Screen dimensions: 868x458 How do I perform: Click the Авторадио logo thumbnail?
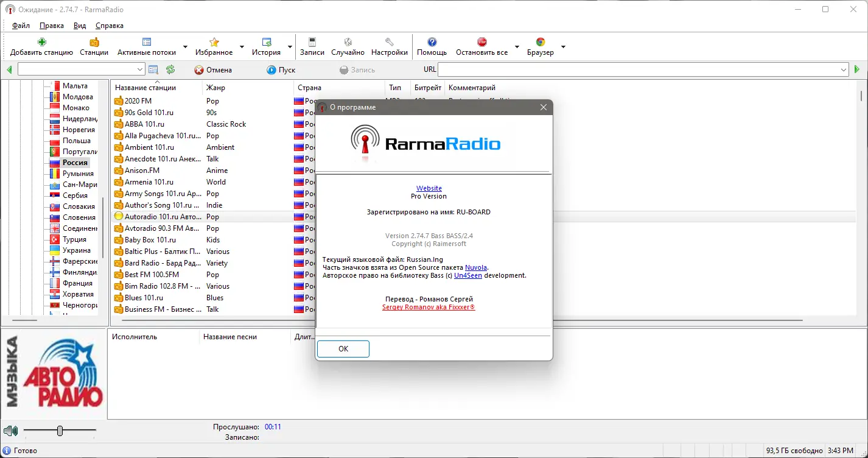[x=54, y=373]
